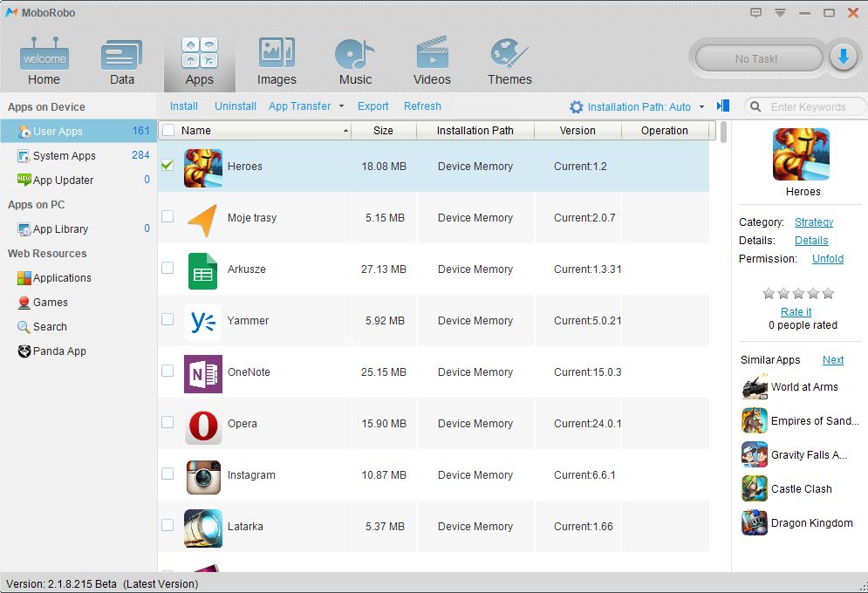Click the Heroes app icon in list

coord(203,168)
